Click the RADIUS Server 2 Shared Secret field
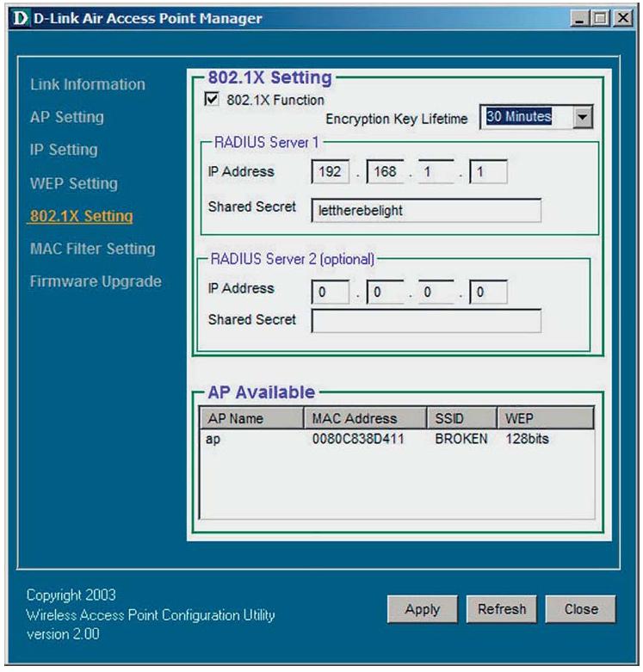 (426, 321)
